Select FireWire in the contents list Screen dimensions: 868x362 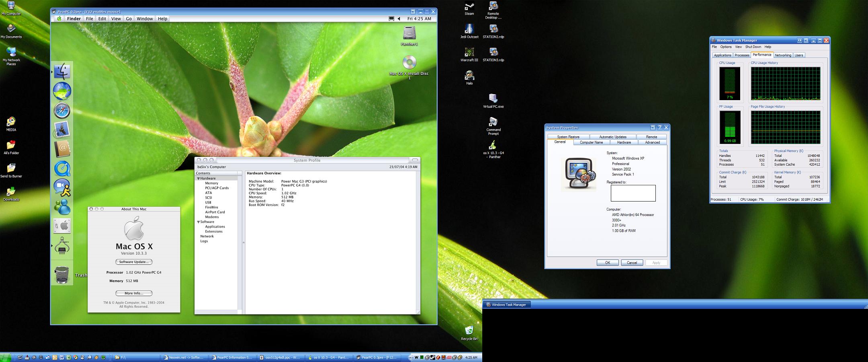pyautogui.click(x=211, y=208)
